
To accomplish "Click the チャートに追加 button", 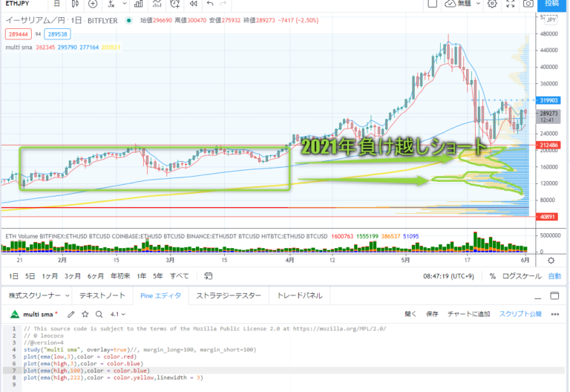I will point(468,314).
